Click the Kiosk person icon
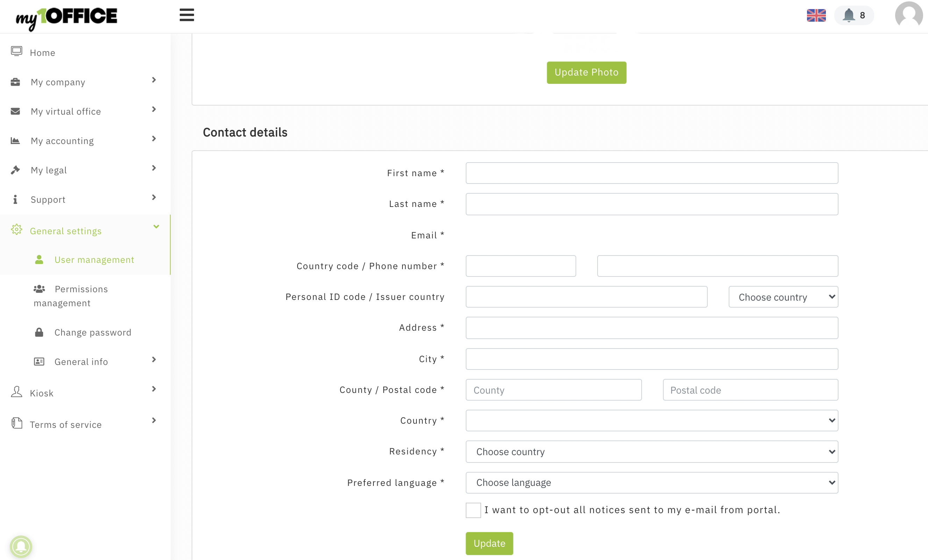Image resolution: width=928 pixels, height=560 pixels. 16,392
